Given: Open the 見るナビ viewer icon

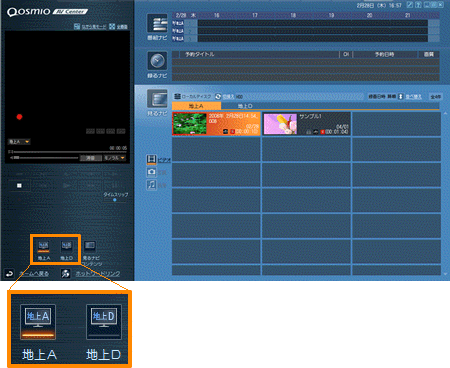Looking at the screenshot, I should click(157, 99).
